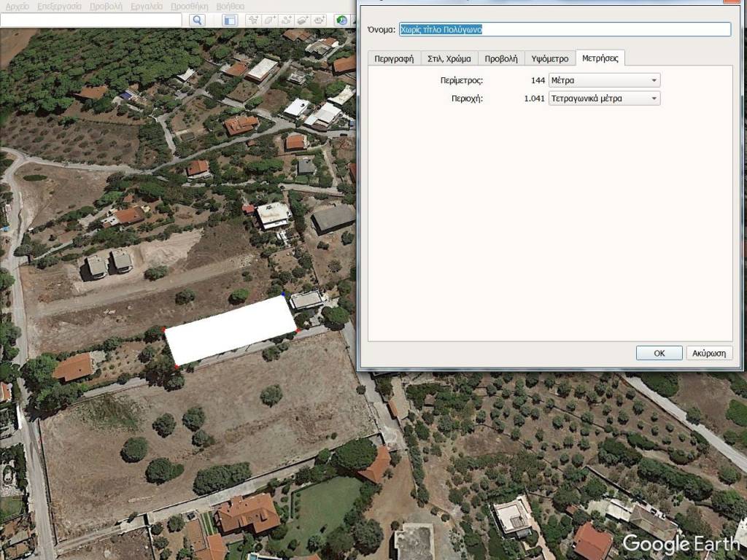The width and height of the screenshot is (747, 560).
Task: Select the add placemark tool
Action: [x=253, y=20]
